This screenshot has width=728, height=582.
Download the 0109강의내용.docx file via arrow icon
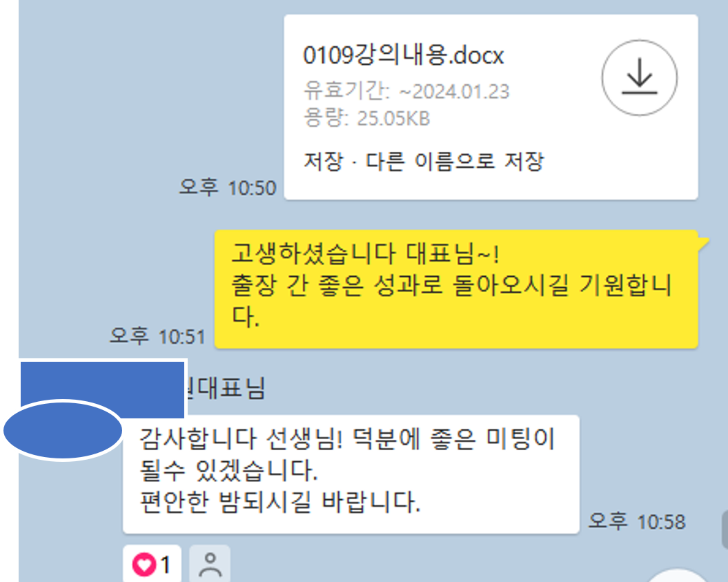pyautogui.click(x=639, y=77)
